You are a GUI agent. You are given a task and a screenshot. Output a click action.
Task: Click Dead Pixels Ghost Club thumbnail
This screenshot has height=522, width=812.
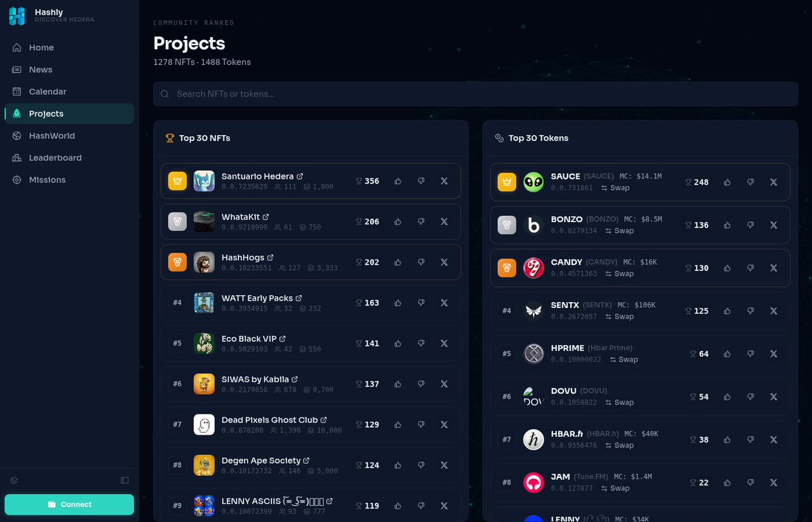tap(204, 425)
